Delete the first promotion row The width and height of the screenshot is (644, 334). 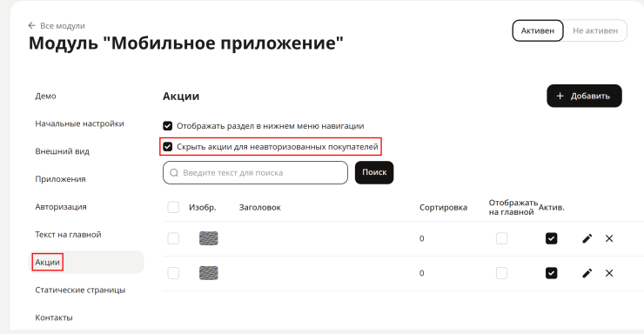(609, 238)
